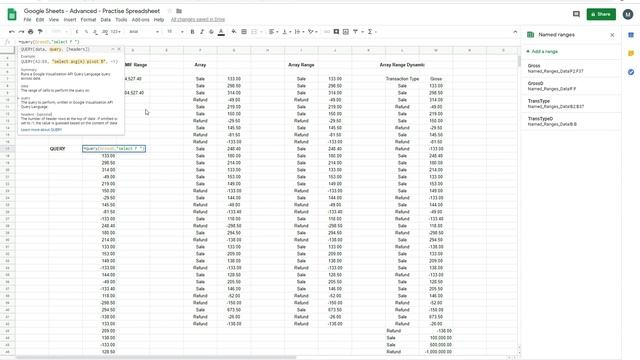Select the GrossD named range

[x=571, y=86]
